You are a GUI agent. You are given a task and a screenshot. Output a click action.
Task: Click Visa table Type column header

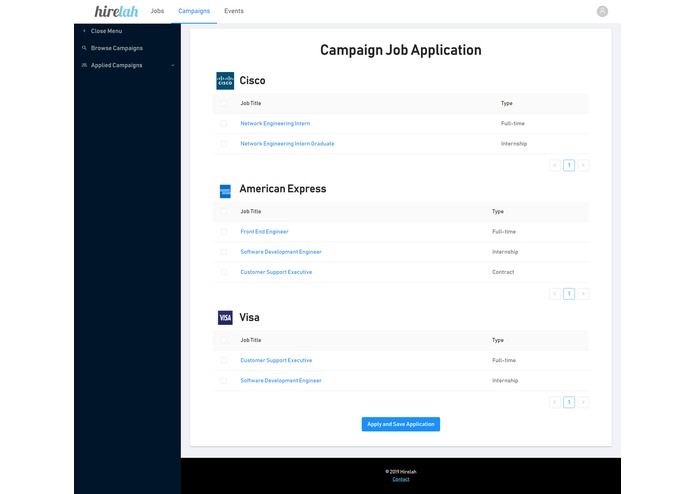click(x=498, y=340)
